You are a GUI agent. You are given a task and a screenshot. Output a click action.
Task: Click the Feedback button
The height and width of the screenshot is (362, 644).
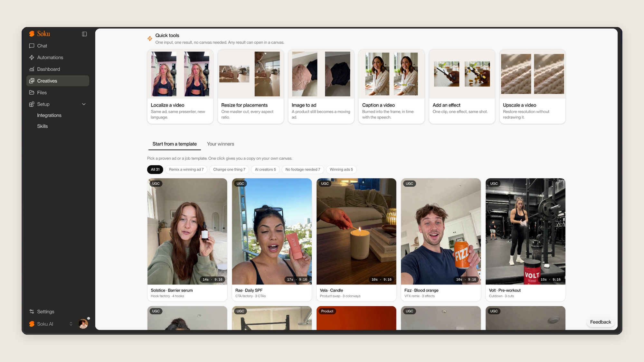tap(601, 322)
